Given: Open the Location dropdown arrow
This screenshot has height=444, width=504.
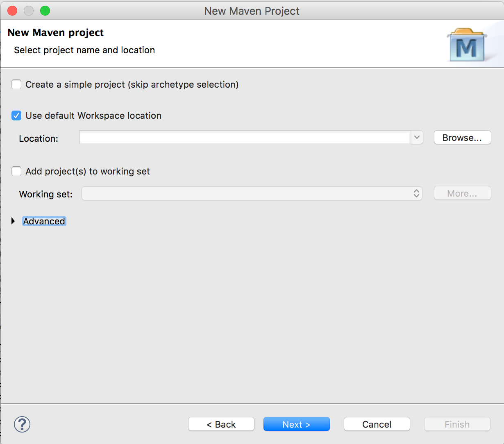Looking at the screenshot, I should [x=417, y=138].
